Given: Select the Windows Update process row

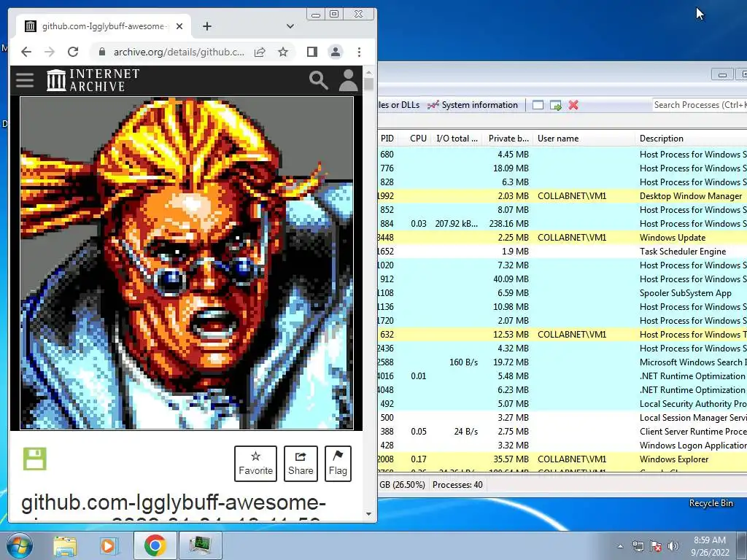Looking at the screenshot, I should [562, 237].
